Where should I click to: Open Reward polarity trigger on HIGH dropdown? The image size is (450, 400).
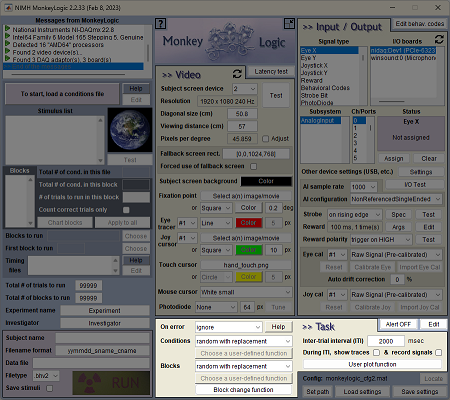381,240
